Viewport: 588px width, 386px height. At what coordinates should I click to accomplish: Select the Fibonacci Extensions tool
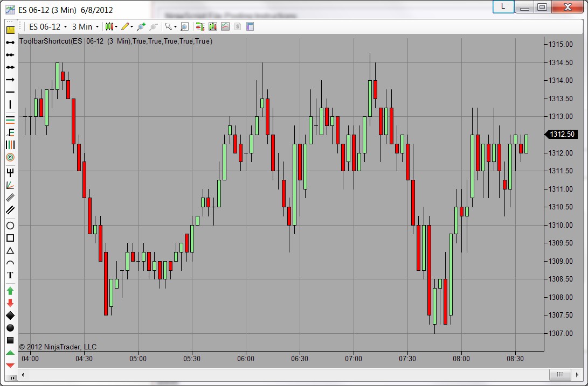(10, 132)
